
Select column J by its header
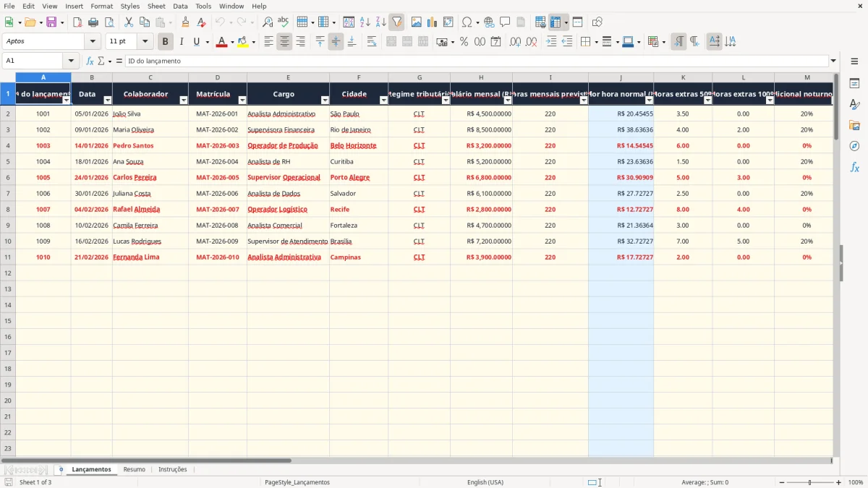(621, 77)
